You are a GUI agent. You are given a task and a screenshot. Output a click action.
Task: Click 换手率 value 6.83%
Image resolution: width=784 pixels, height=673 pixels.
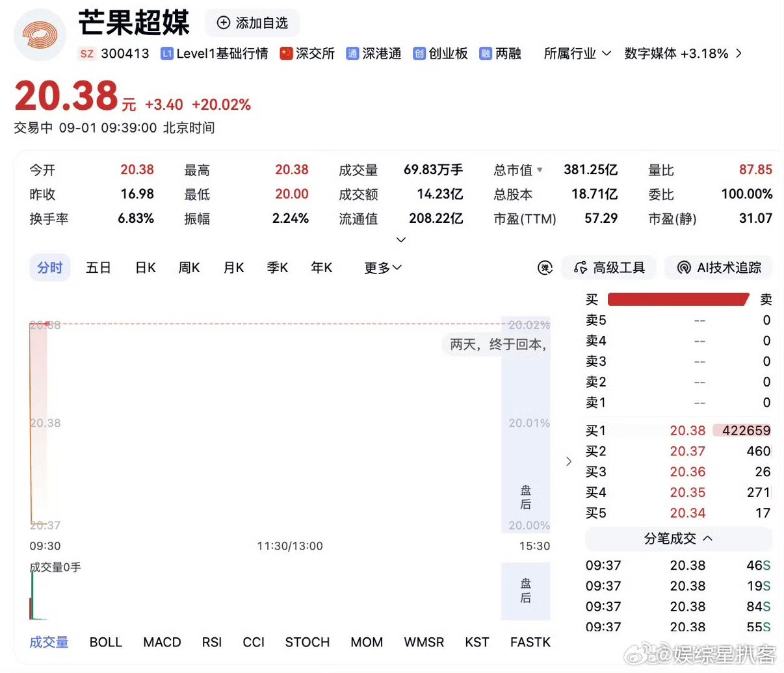[x=136, y=219]
